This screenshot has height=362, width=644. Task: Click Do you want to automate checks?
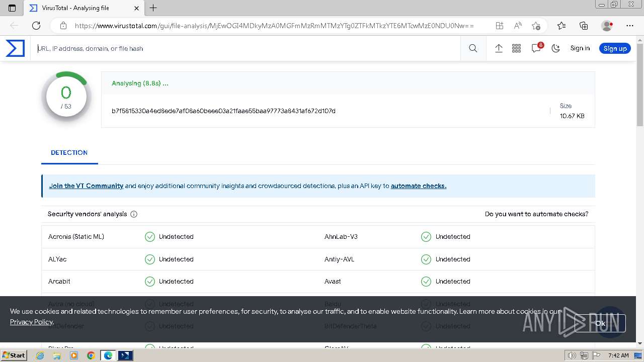coord(536,214)
